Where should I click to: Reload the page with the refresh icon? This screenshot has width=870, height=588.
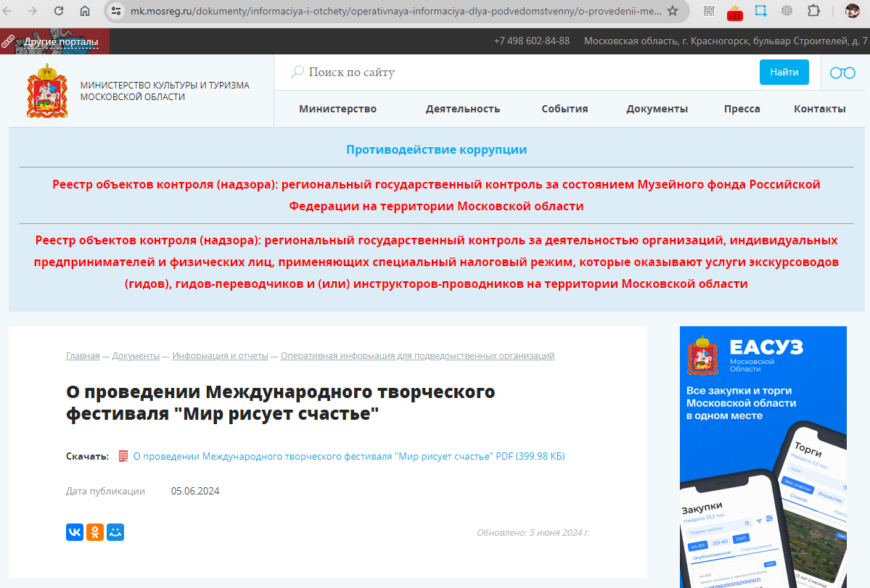(x=59, y=11)
